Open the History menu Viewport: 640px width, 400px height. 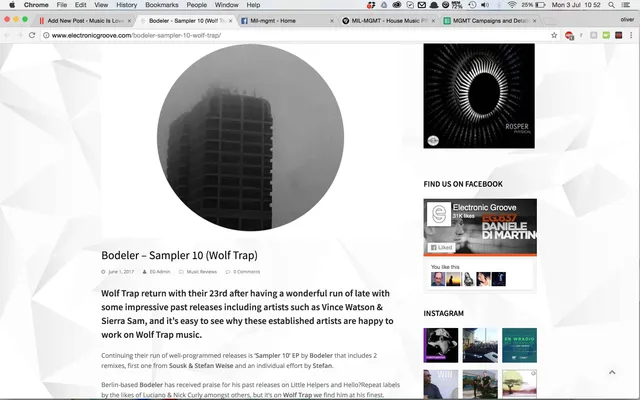tap(127, 5)
